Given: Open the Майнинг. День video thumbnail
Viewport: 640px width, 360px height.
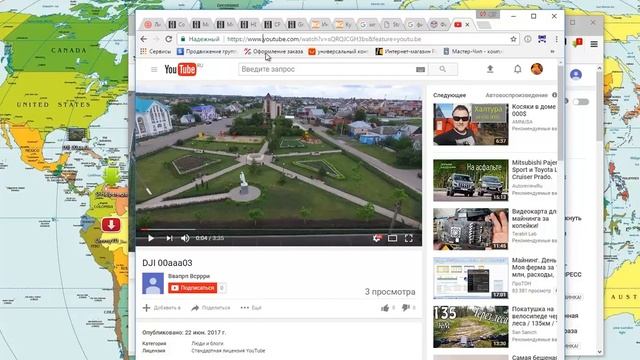Looking at the screenshot, I should [471, 278].
